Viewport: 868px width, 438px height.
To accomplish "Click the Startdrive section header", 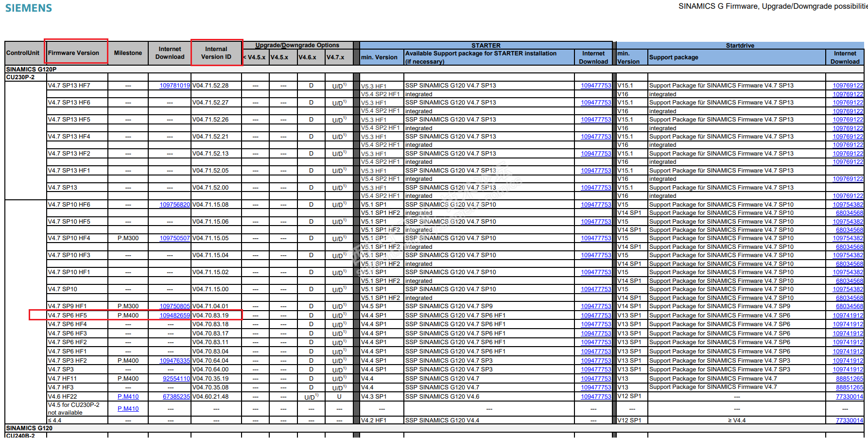I will 740,45.
